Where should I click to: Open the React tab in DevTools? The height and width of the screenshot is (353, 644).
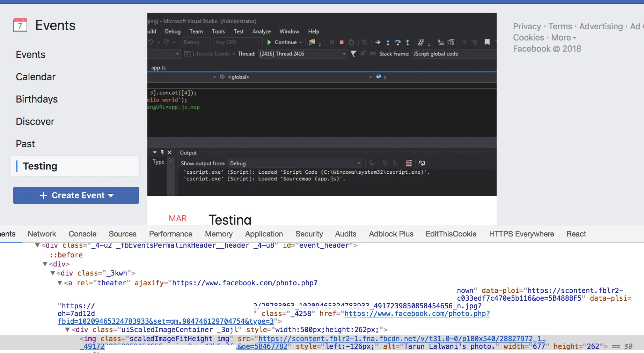pos(576,234)
